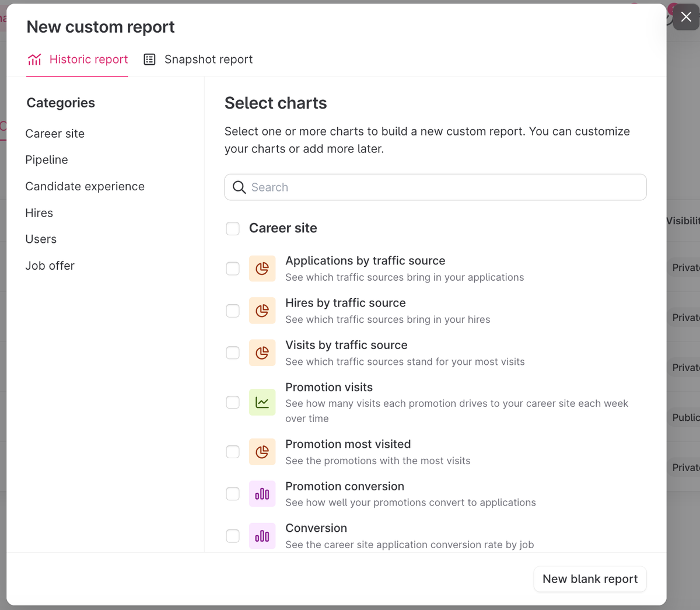
Task: Click the pie icon beside Hires by traffic source
Action: click(262, 311)
